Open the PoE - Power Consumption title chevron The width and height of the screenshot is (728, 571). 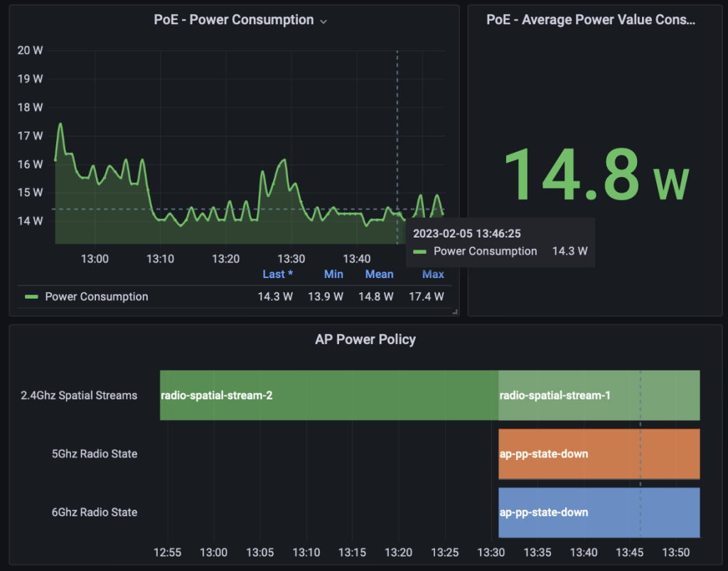pos(323,21)
